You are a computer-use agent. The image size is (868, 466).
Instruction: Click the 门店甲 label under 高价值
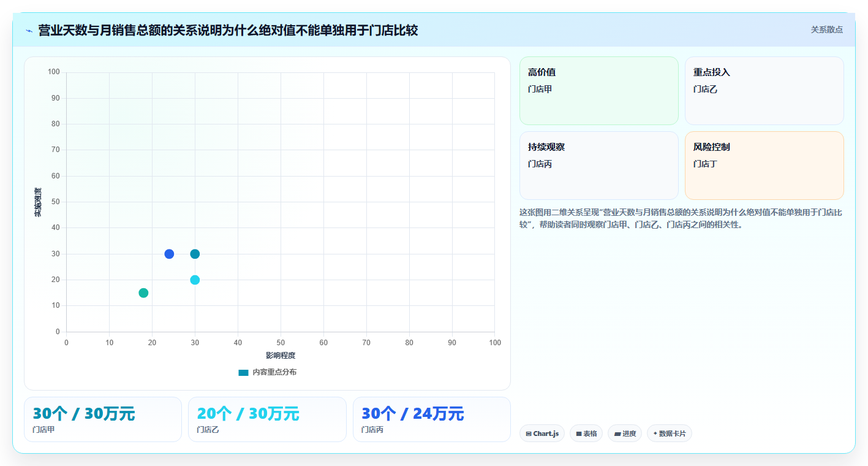coord(540,89)
